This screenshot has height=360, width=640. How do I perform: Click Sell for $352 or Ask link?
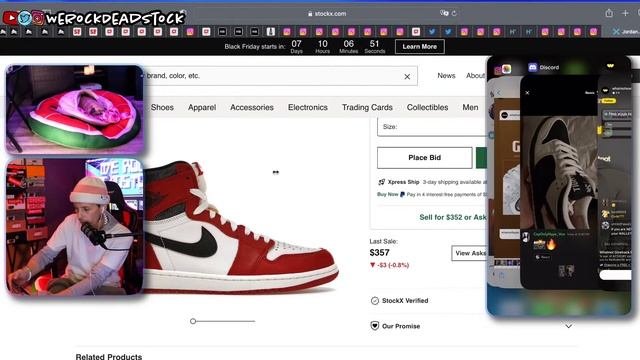[x=453, y=217]
